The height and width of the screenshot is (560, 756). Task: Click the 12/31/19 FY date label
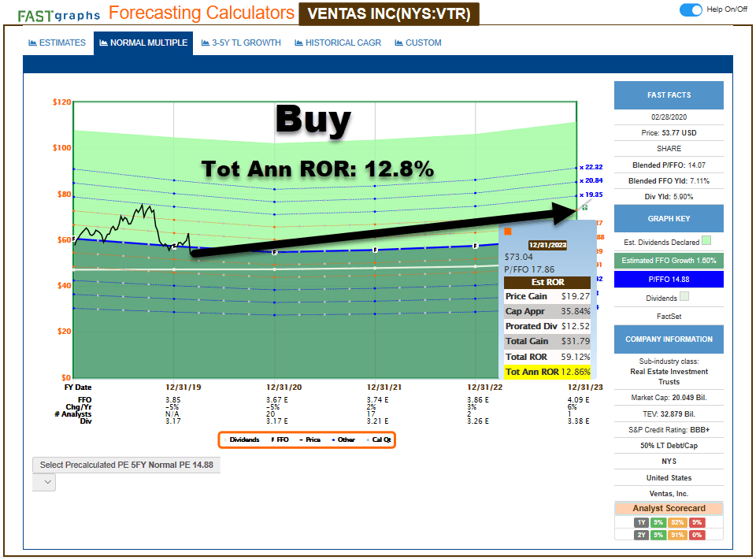(x=183, y=388)
